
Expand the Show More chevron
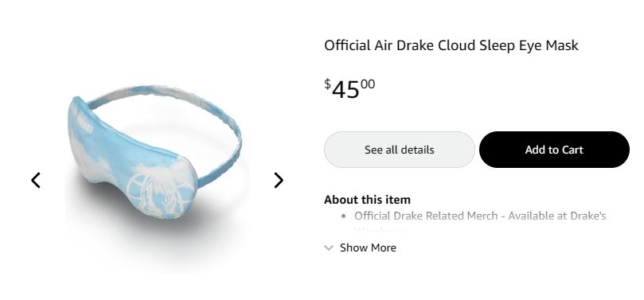pyautogui.click(x=329, y=248)
